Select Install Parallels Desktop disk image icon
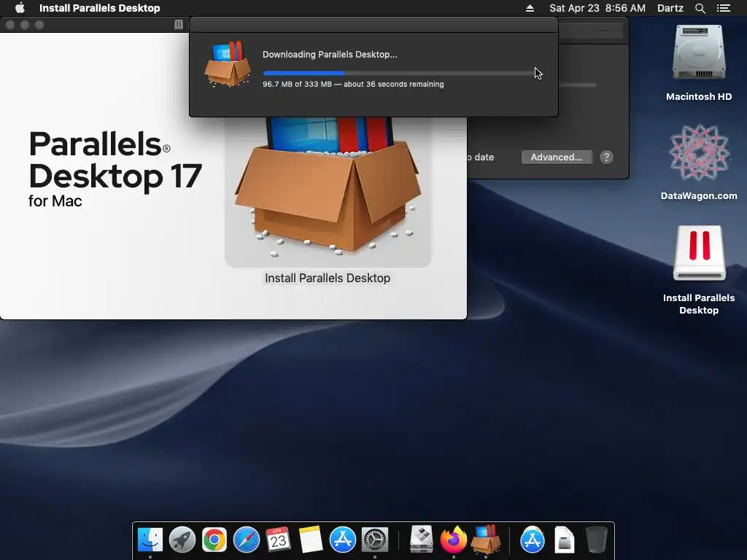Image resolution: width=747 pixels, height=560 pixels. (x=699, y=270)
